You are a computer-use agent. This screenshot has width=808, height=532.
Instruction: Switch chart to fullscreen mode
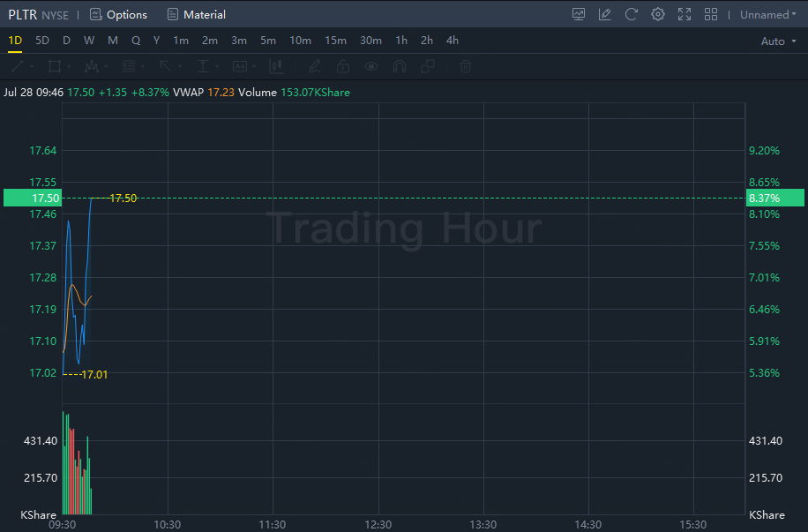(x=685, y=14)
